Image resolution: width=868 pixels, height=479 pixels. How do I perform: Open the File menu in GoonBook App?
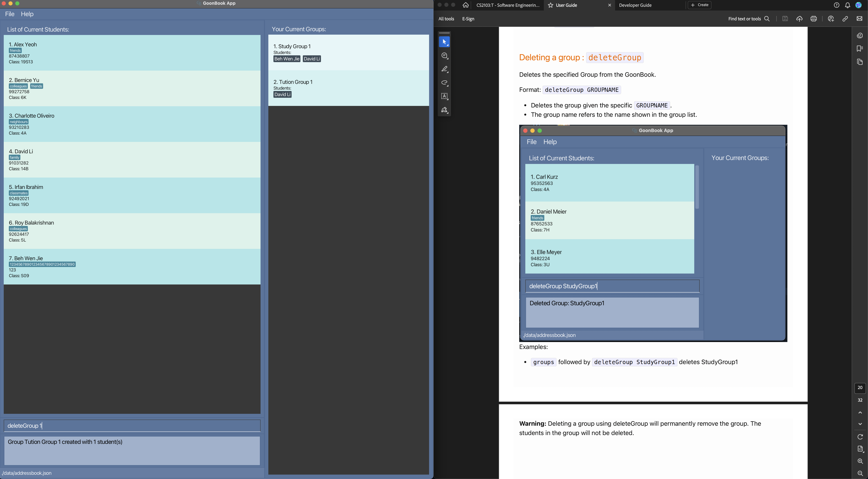tap(9, 14)
